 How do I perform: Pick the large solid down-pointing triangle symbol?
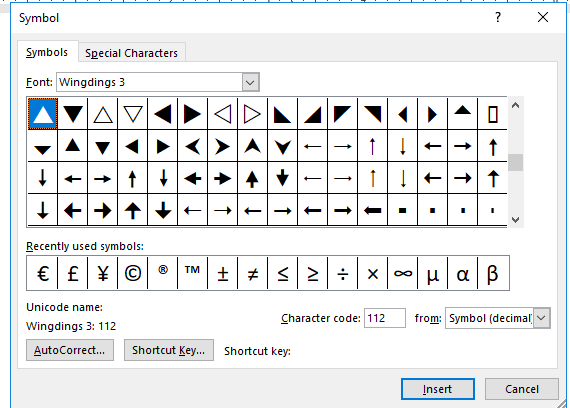click(x=73, y=114)
